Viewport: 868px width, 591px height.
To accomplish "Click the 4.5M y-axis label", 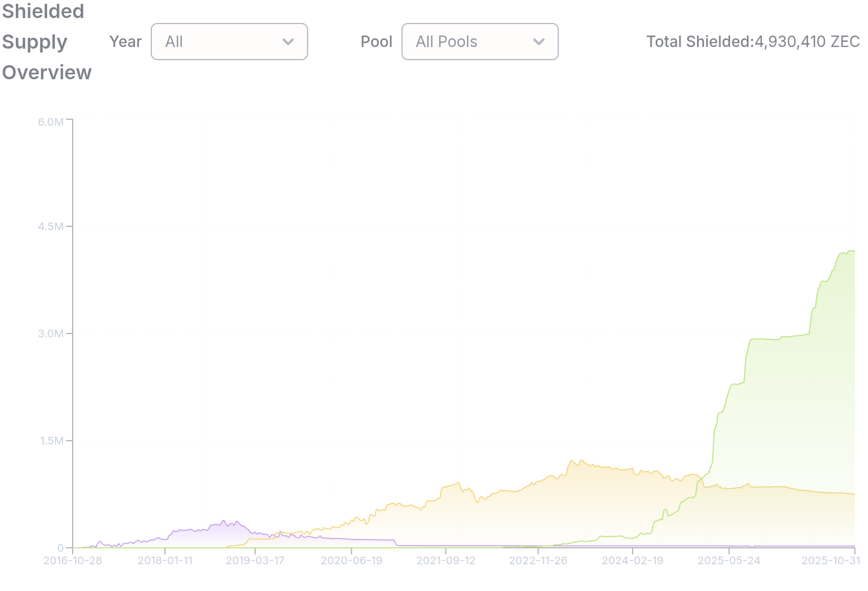I will (x=51, y=226).
